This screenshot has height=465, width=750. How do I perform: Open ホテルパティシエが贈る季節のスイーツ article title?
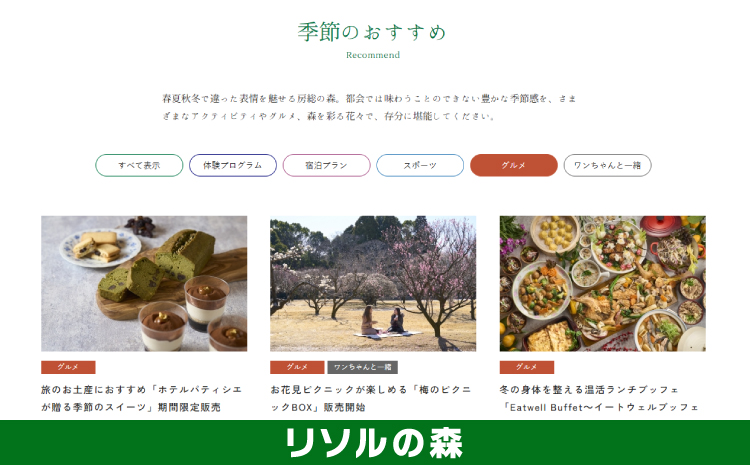142,399
